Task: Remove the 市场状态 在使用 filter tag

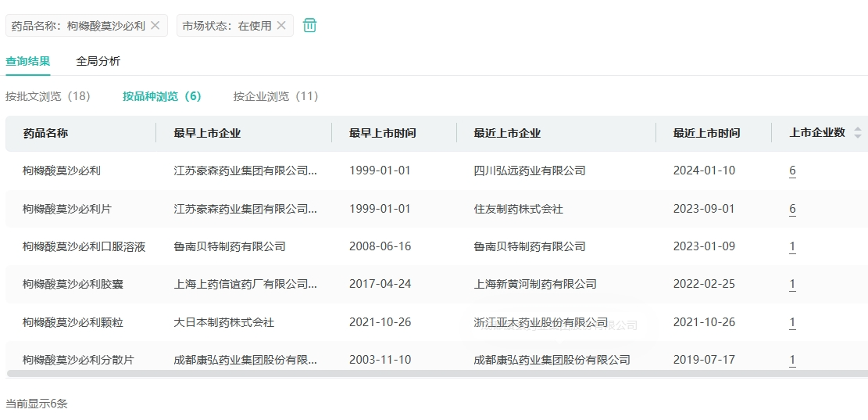Action: point(281,26)
